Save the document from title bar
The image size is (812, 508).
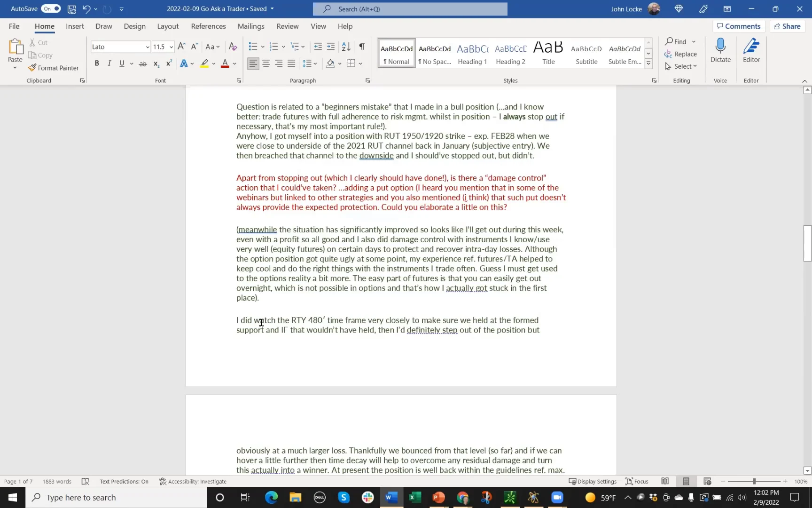[x=71, y=8]
